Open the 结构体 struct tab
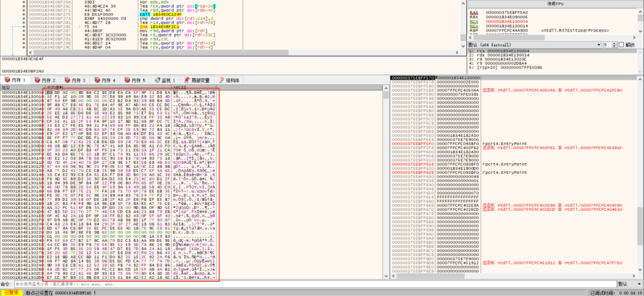Viewport: 644px width, 296px height. pyautogui.click(x=229, y=80)
